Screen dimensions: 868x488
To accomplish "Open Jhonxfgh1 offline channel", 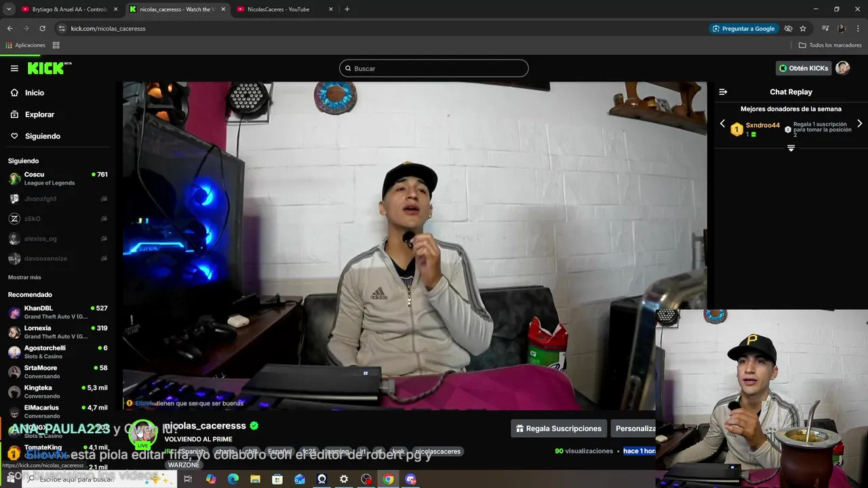I will [58, 199].
